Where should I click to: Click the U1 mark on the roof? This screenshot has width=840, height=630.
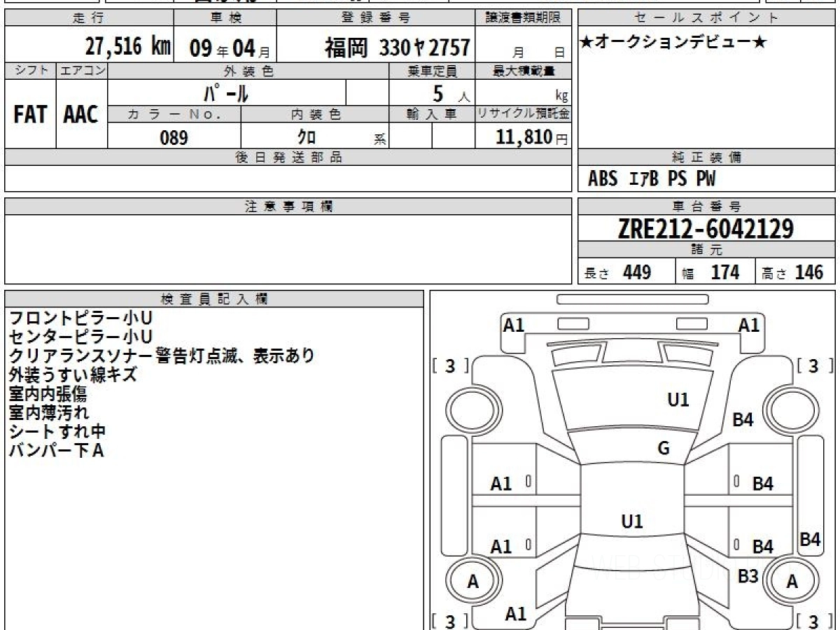(x=631, y=521)
